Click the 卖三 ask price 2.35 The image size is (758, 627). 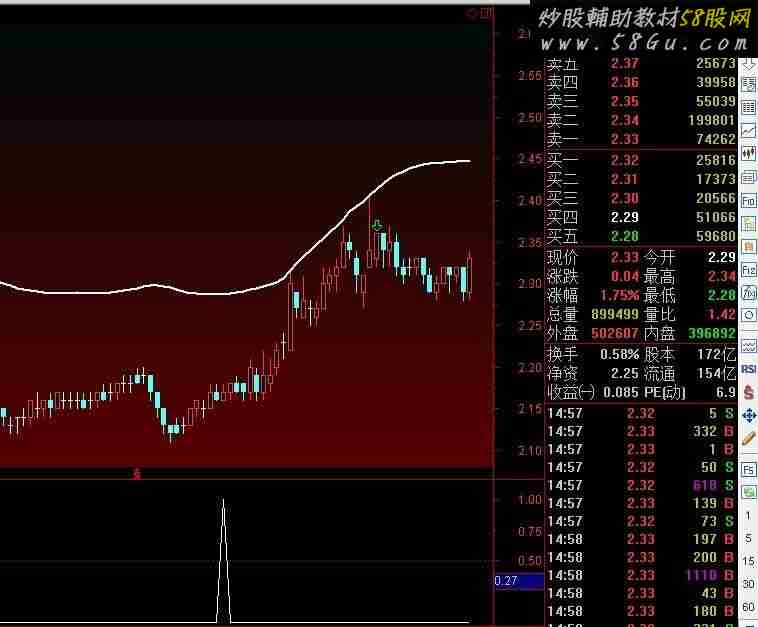(x=625, y=102)
